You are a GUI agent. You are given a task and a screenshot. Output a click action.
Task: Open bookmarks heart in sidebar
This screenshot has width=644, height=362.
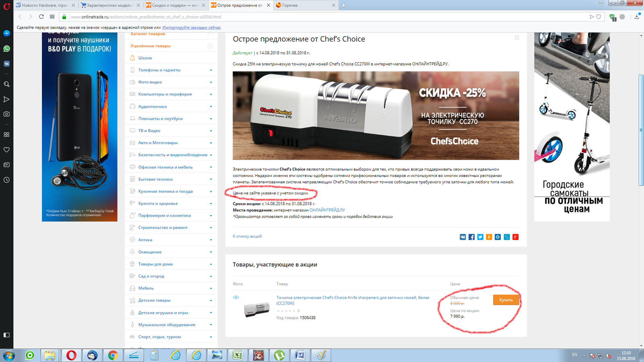tap(6, 150)
